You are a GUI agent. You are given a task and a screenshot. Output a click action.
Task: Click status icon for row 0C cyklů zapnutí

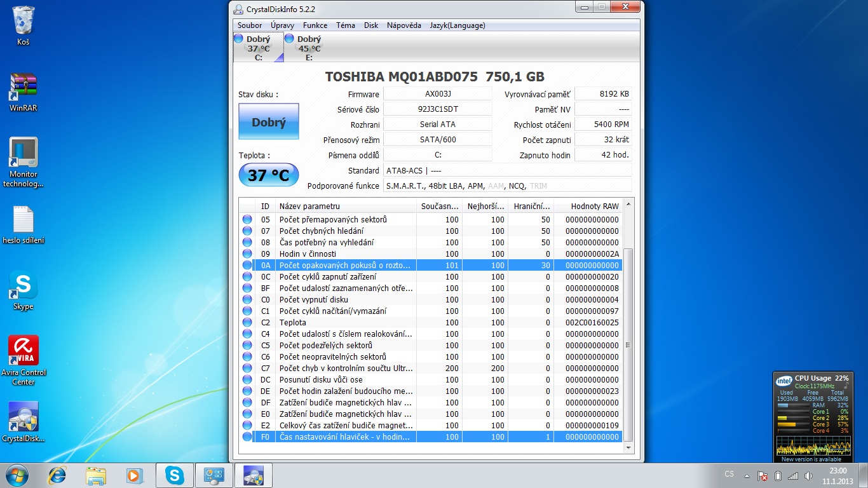point(247,276)
